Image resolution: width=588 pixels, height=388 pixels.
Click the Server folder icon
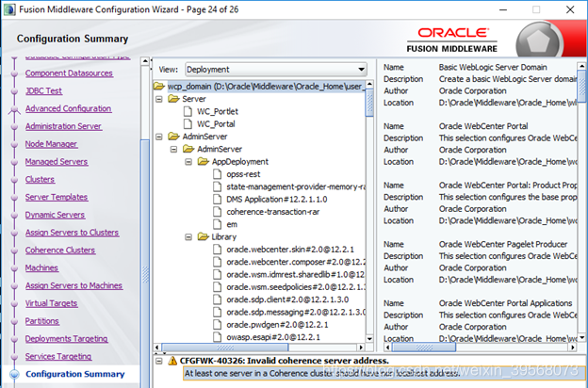coord(173,99)
